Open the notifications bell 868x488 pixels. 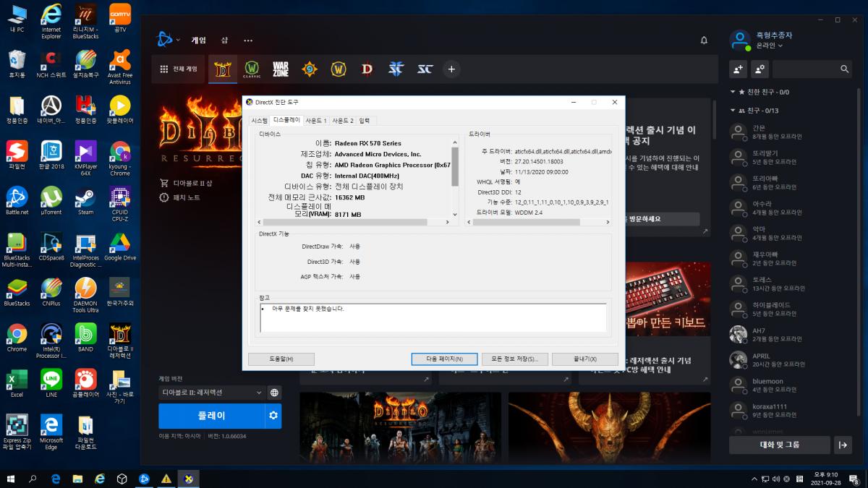(x=704, y=40)
